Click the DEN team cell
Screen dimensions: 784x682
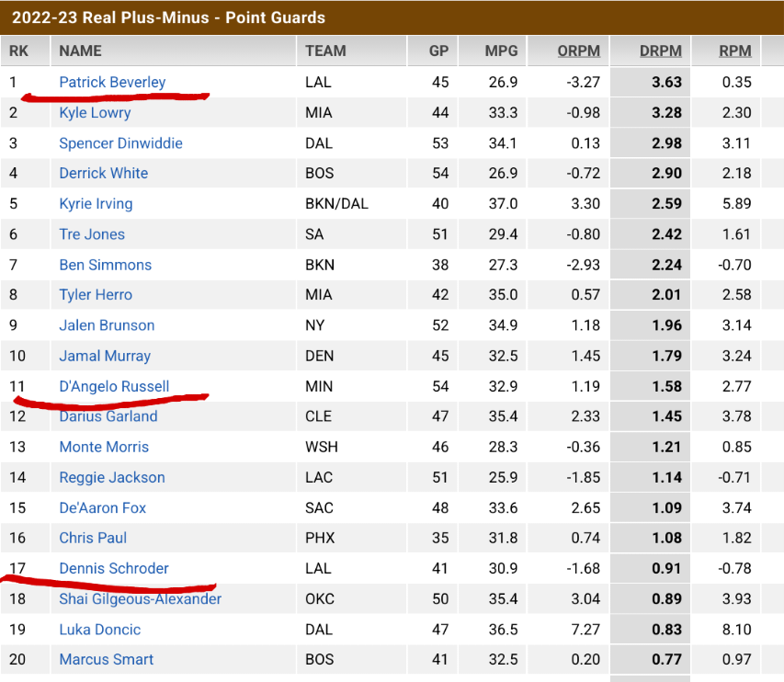320,356
